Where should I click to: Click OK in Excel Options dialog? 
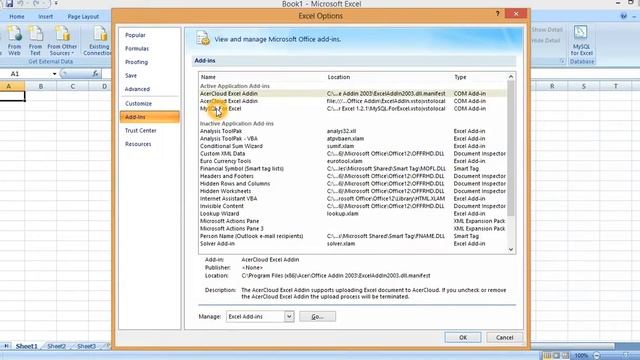pyautogui.click(x=463, y=338)
